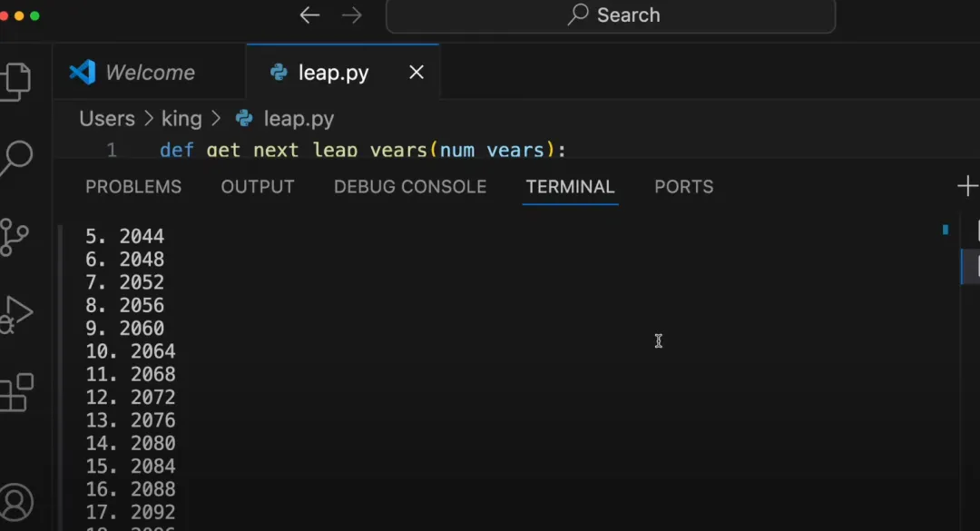The image size is (980, 531).
Task: Open the Run and Debug view
Action: click(x=15, y=315)
